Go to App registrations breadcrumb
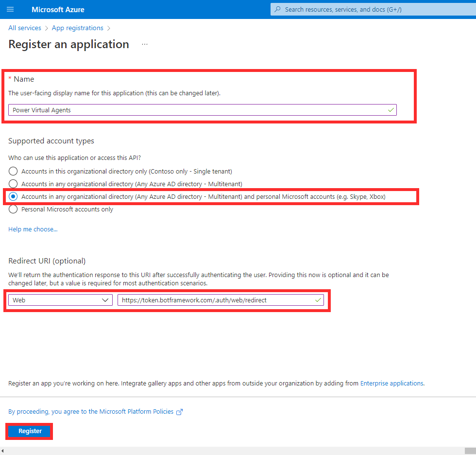The image size is (476, 455). (x=77, y=28)
